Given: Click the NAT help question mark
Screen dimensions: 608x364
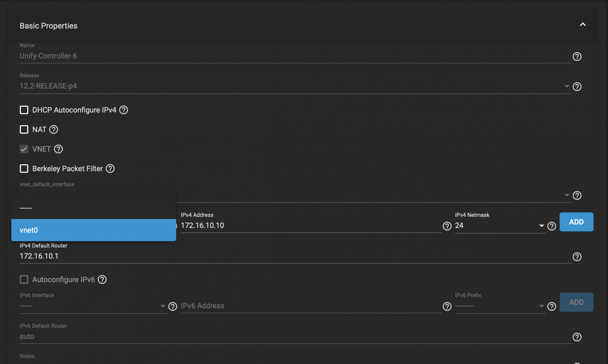Looking at the screenshot, I should [x=54, y=129].
